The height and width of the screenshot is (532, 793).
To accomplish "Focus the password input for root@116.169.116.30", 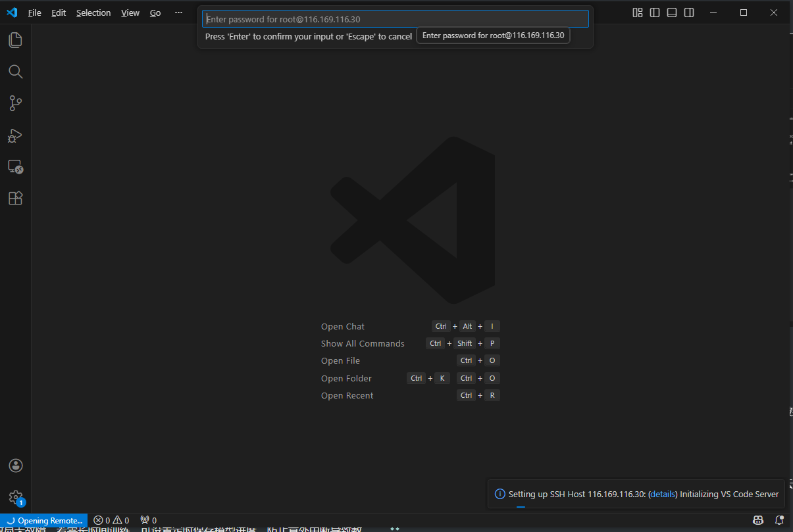I will (395, 19).
